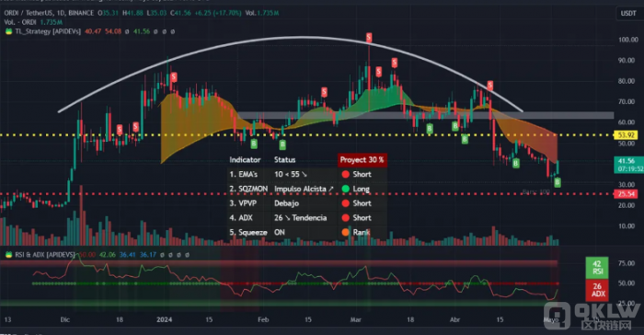Click the red 26 ADX value box
This screenshot has width=644, height=335.
(x=597, y=290)
